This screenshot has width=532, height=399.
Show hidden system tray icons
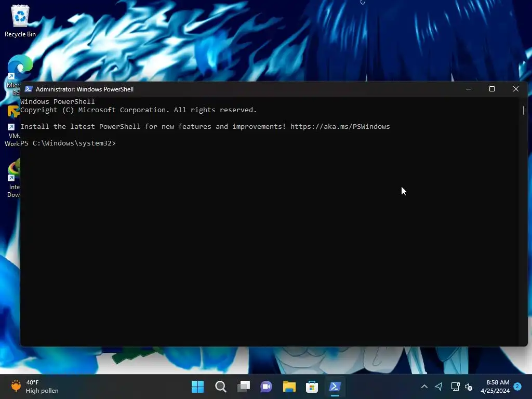pos(424,387)
